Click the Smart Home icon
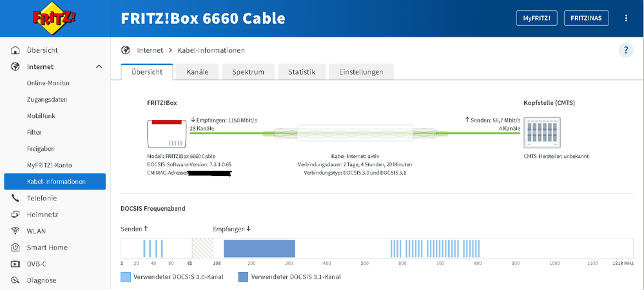Image resolution: width=644 pixels, height=290 pixels. [x=15, y=247]
